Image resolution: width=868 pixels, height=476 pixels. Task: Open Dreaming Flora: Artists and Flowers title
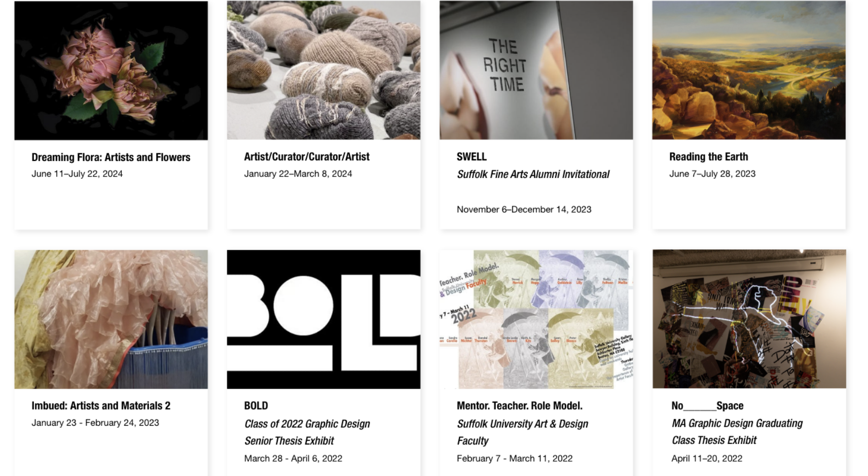point(111,157)
